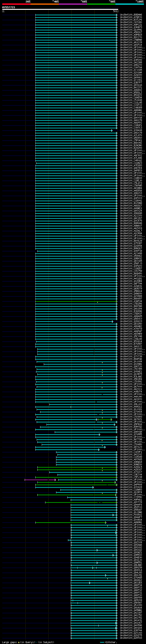Viewport: 146px width, 644px height.
Task: Select hit label UniRef100_Q4U4U4
Action: [131, 608]
